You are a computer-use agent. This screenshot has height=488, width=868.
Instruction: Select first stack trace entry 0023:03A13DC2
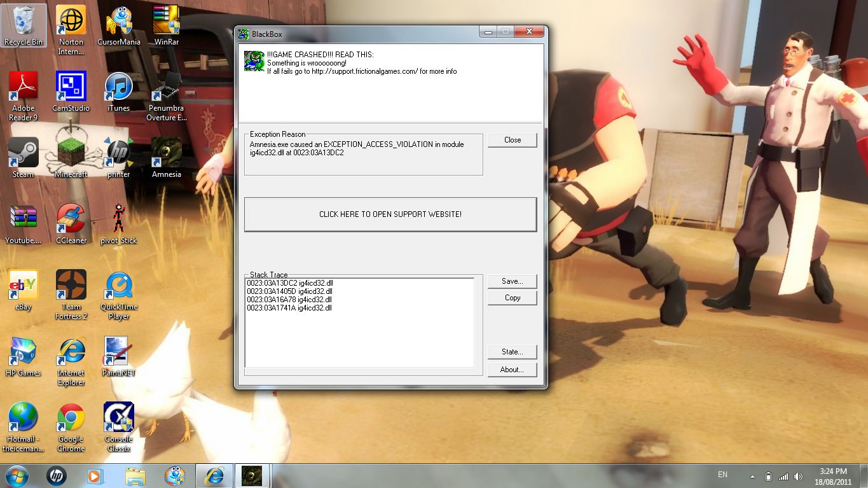[x=290, y=282]
